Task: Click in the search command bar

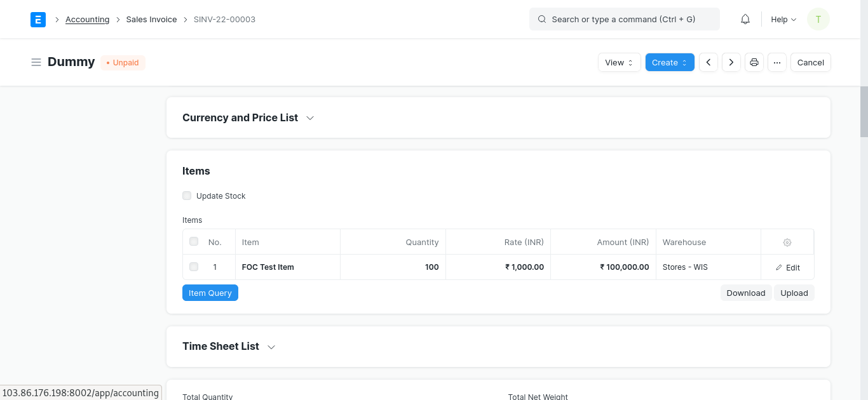Action: 624,20
